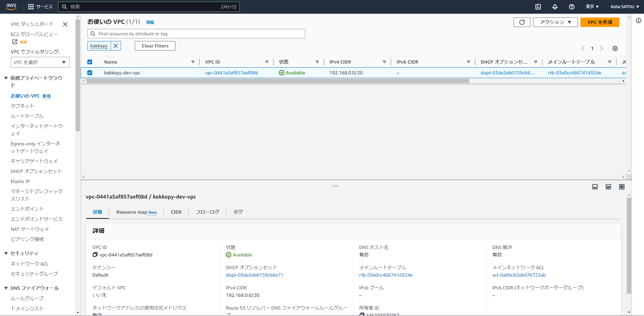Image resolution: width=644 pixels, height=316 pixels.
Task: Click the sidebar vertical scrollbar
Action: point(78,75)
